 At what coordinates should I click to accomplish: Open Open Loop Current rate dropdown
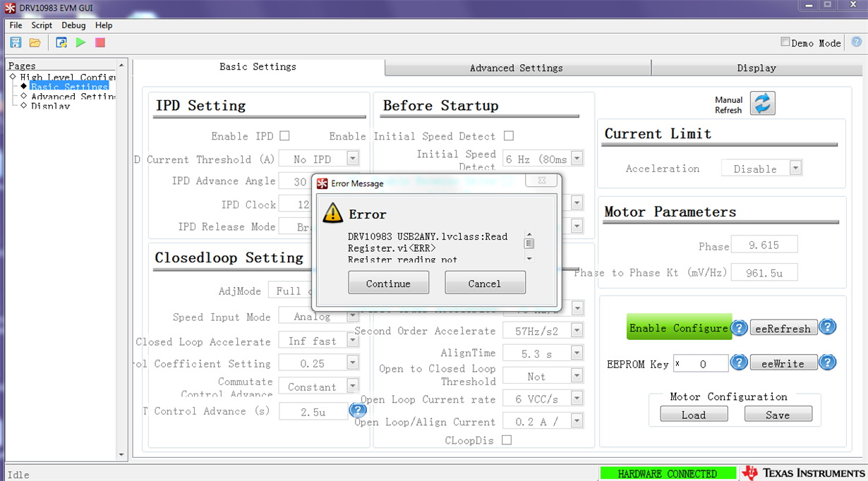coord(577,398)
